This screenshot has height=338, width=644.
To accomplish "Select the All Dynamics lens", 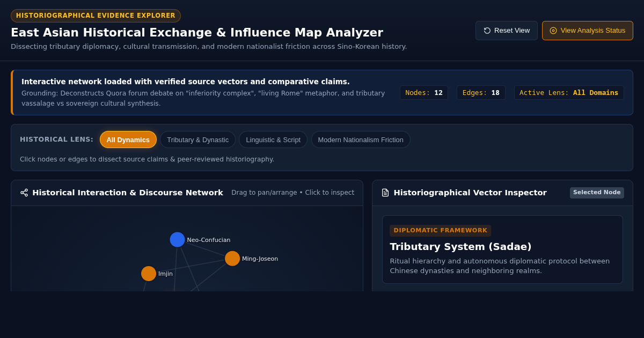I will [128, 139].
